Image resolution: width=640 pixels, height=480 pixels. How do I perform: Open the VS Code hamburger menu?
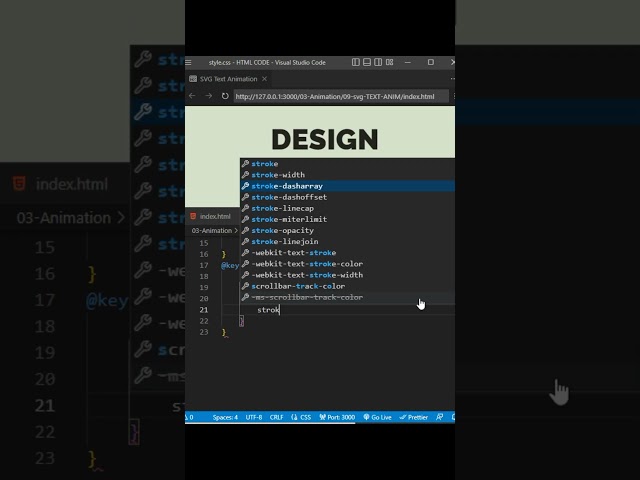coord(188,62)
